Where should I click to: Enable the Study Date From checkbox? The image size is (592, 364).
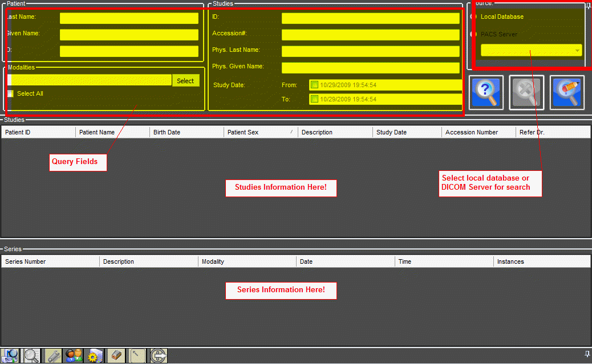coord(314,85)
